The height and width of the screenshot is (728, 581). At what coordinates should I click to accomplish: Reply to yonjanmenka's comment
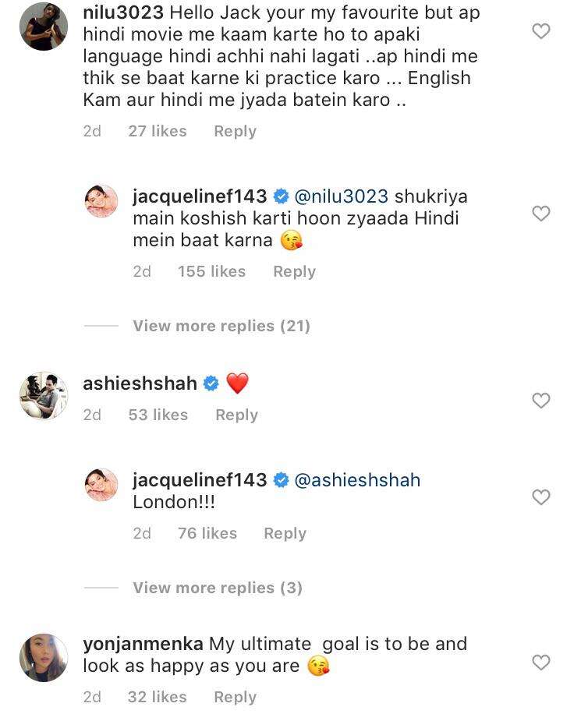[235, 697]
